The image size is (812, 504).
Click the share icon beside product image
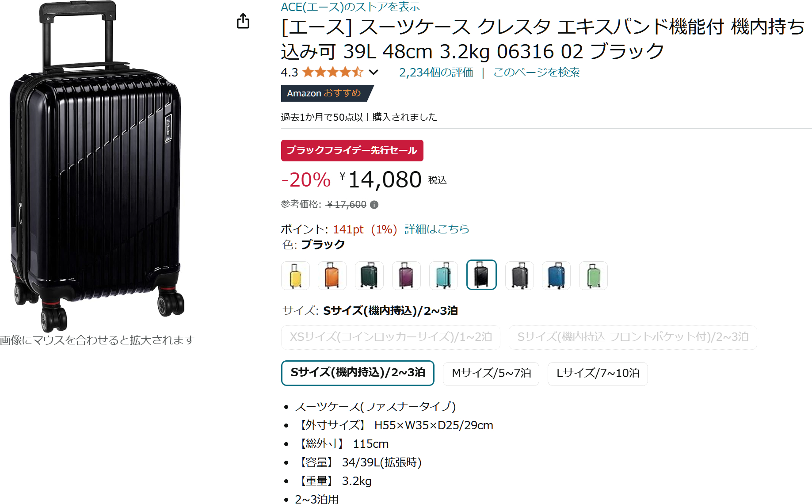tap(243, 21)
